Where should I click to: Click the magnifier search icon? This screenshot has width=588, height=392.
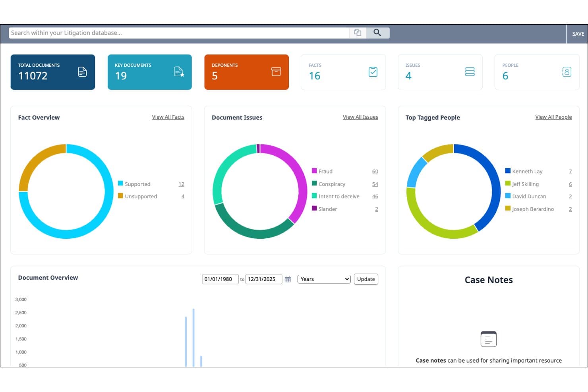(377, 33)
